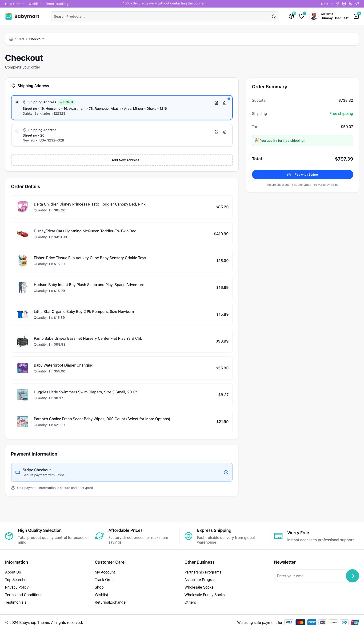Click the Mastercard payment icon
364x630 pixels.
tap(300, 622)
